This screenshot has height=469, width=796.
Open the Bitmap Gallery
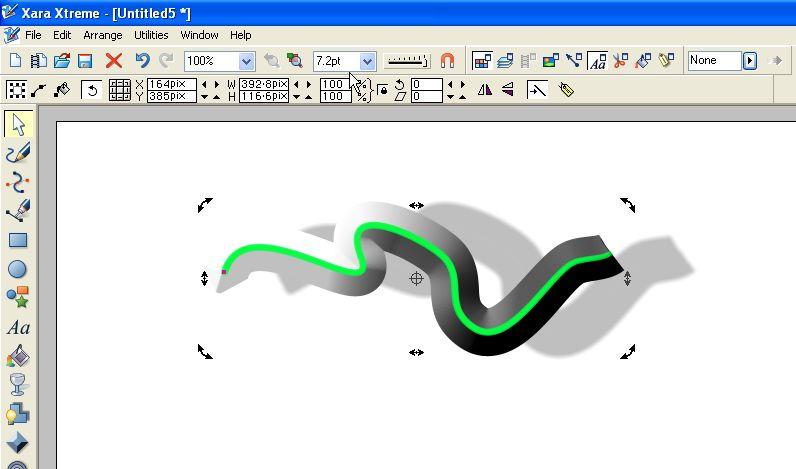(x=551, y=61)
